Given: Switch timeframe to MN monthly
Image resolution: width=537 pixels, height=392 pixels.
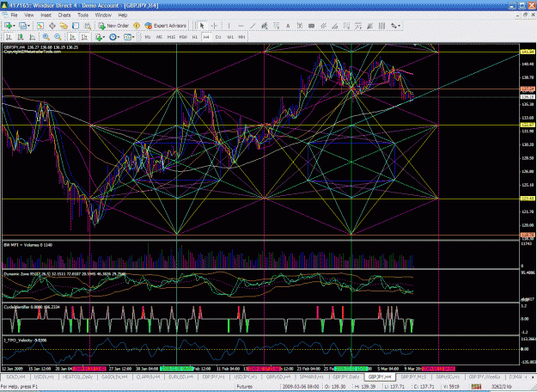Looking at the screenshot, I should [x=241, y=37].
